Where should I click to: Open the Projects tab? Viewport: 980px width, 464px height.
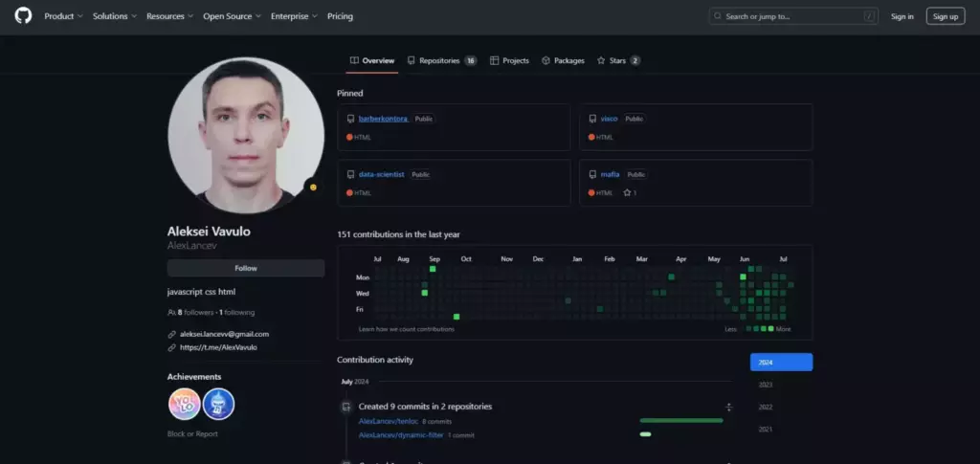point(509,60)
